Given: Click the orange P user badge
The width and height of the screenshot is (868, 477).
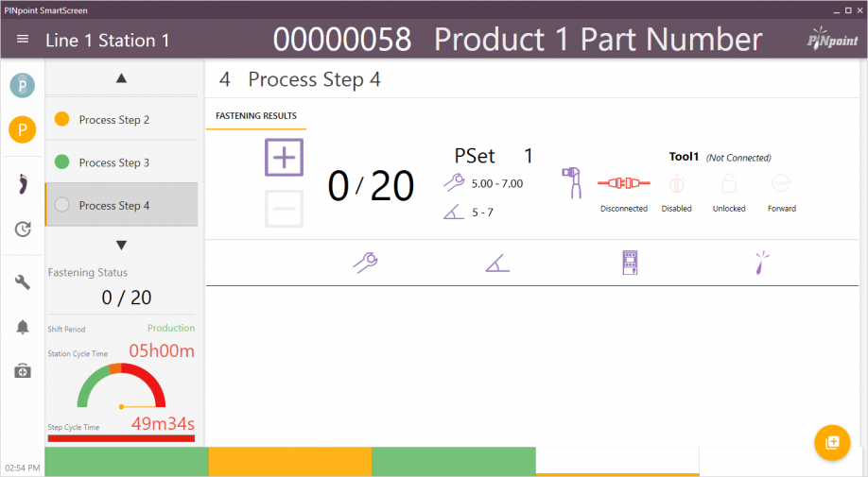Looking at the screenshot, I should (x=22, y=130).
